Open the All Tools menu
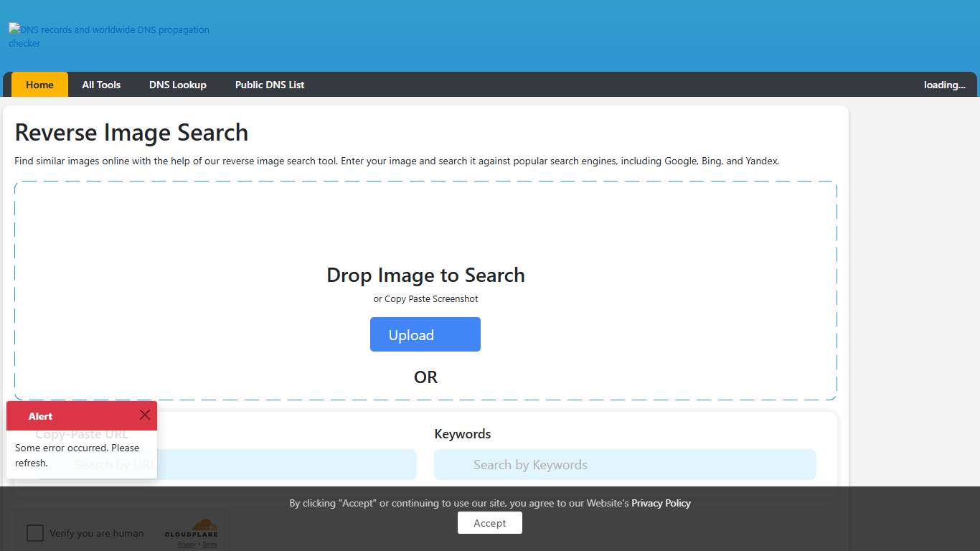This screenshot has height=551, width=980. tap(100, 84)
